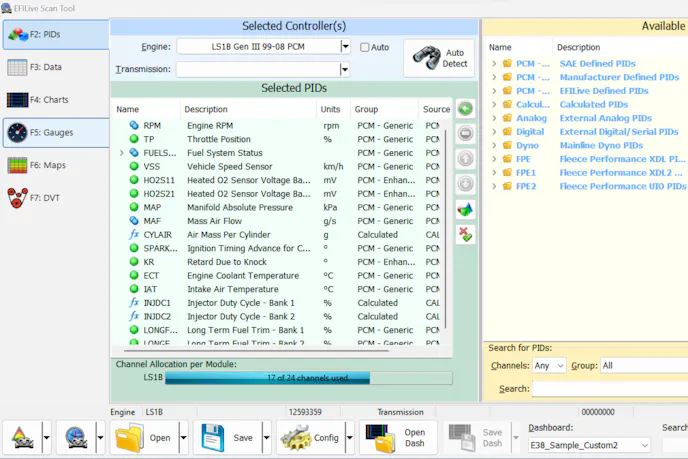Viewport: 688px width, 459px height.
Task: Open the Transmission controller dropdown
Action: coord(345,70)
